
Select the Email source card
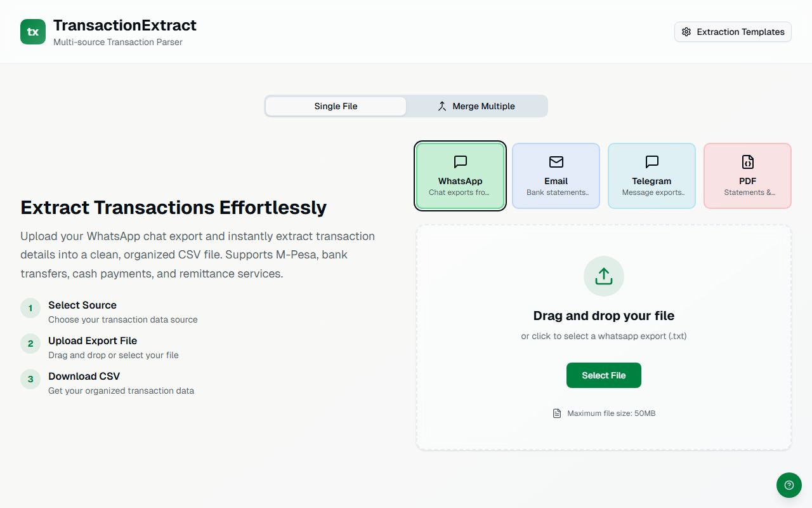(x=556, y=175)
